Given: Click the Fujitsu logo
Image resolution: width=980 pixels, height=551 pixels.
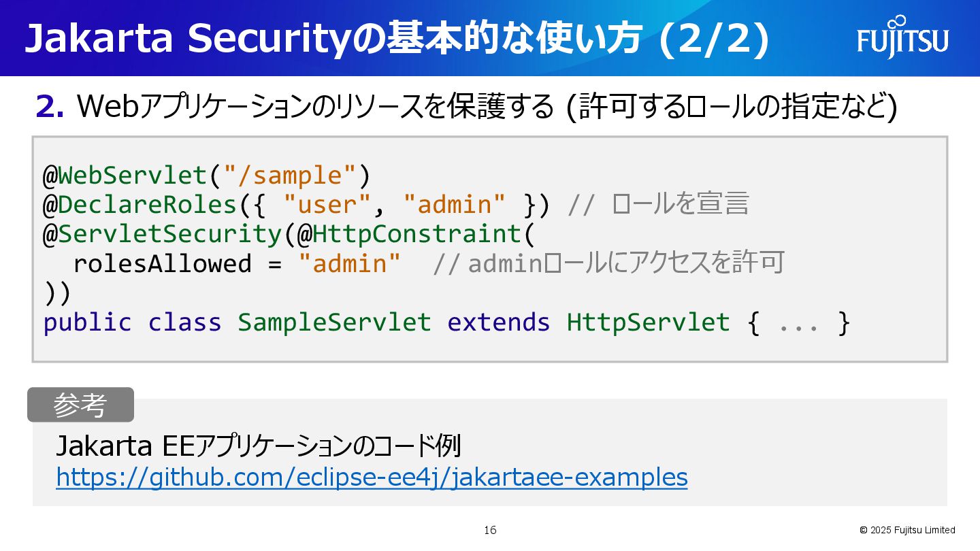Looking at the screenshot, I should point(902,38).
